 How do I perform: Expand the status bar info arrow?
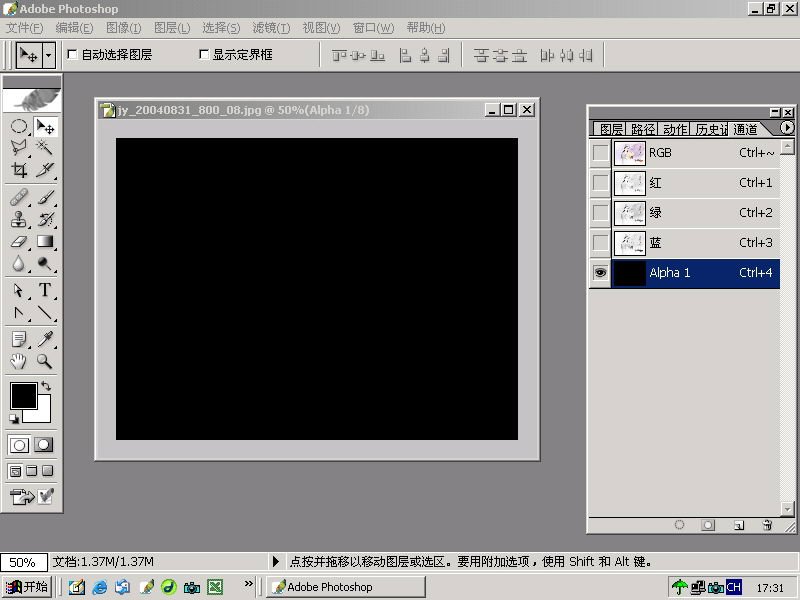point(276,562)
